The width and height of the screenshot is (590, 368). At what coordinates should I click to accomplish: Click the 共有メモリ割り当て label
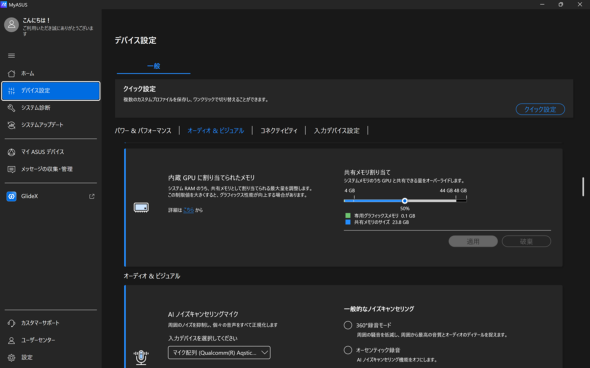[x=367, y=172]
